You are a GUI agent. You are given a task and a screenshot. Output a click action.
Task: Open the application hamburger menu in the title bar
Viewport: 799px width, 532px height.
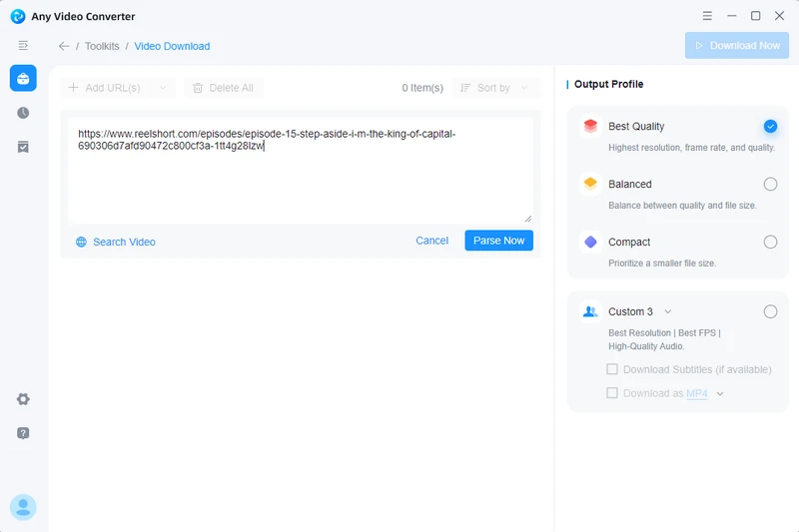[708, 16]
